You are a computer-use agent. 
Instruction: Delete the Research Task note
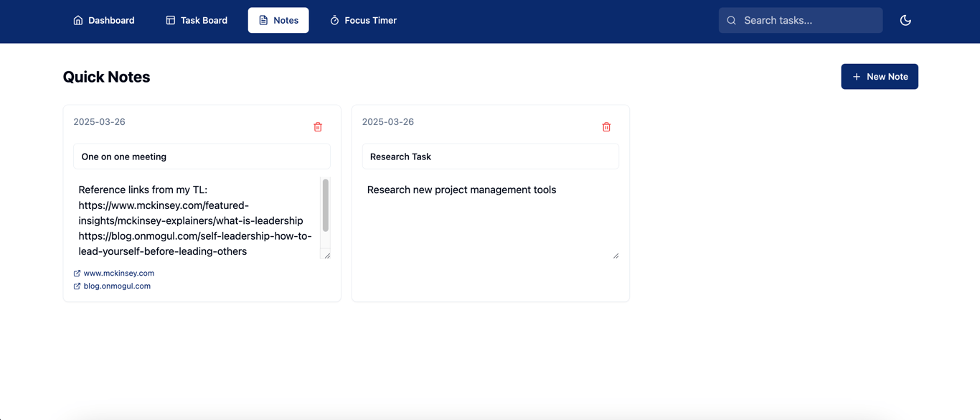coord(606,126)
